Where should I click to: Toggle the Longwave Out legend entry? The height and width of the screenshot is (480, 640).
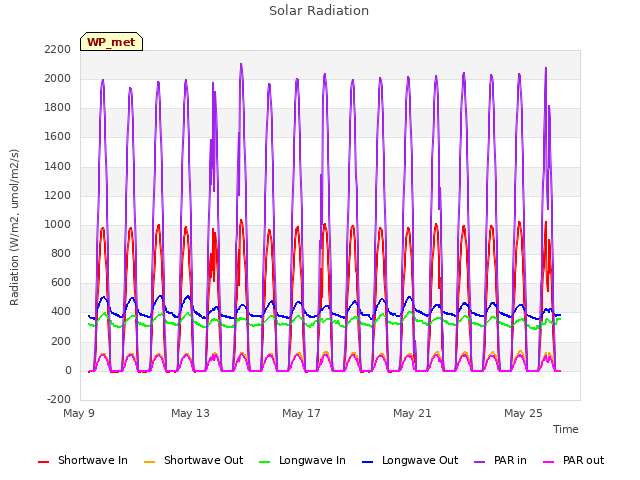point(410,461)
